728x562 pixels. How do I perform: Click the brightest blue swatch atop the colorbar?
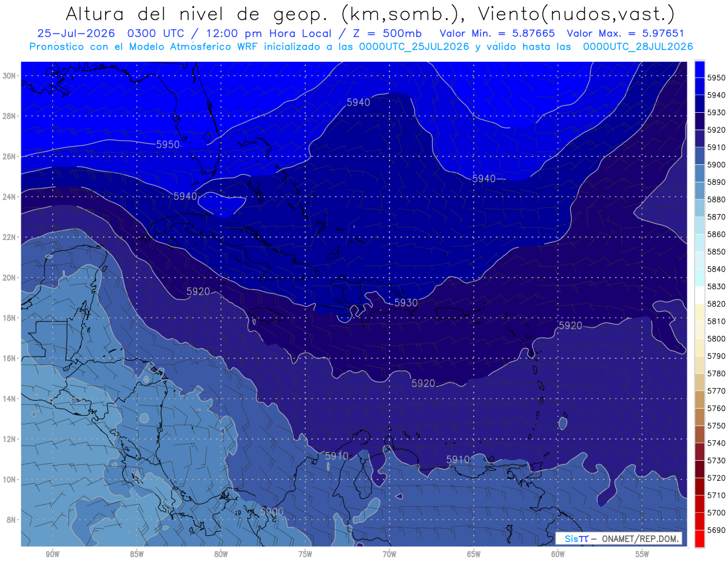(x=699, y=69)
